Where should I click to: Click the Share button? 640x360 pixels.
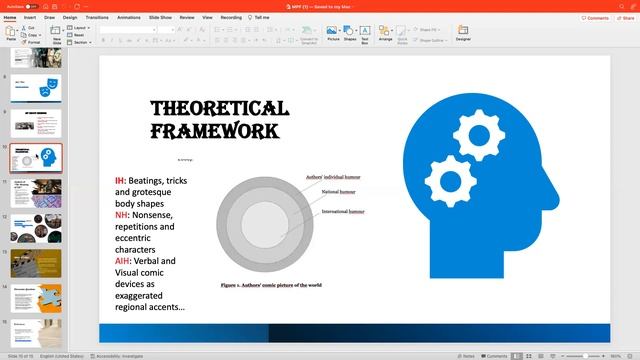626,18
